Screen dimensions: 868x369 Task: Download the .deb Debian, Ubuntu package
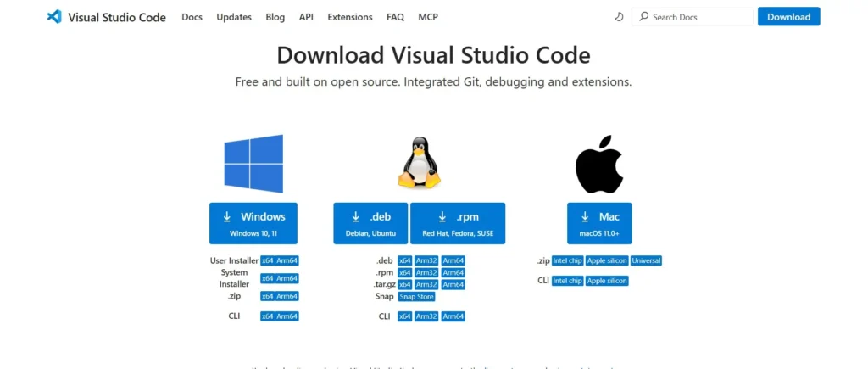point(370,223)
